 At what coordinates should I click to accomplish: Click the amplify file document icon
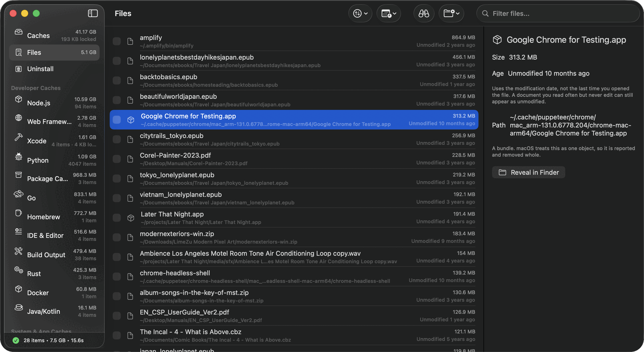pyautogui.click(x=130, y=41)
